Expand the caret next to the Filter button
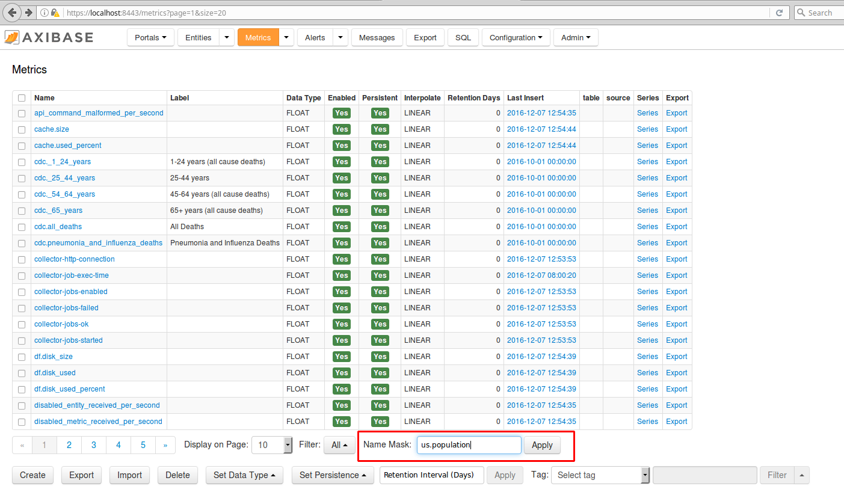Viewport: 844px width, 504px height. (801, 475)
